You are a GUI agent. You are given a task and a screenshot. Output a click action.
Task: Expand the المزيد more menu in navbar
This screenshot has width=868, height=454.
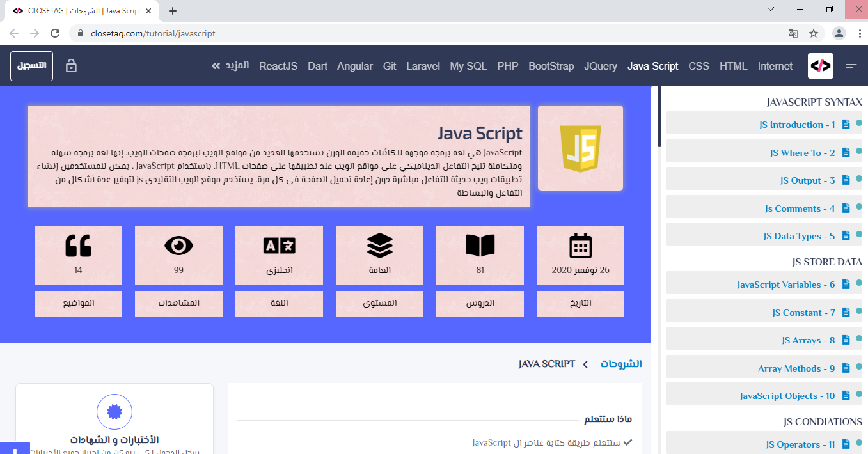[230, 66]
